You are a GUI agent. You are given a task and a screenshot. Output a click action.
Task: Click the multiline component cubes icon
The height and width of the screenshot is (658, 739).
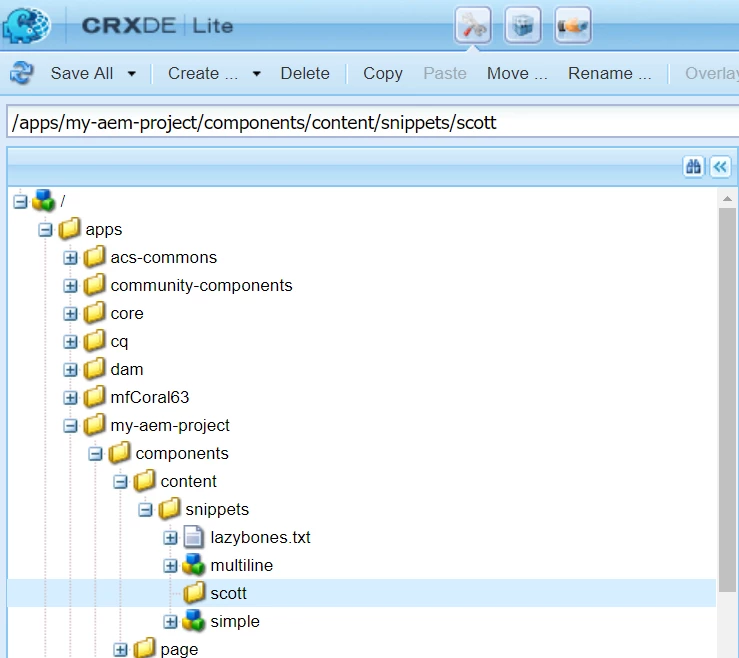coord(194,565)
